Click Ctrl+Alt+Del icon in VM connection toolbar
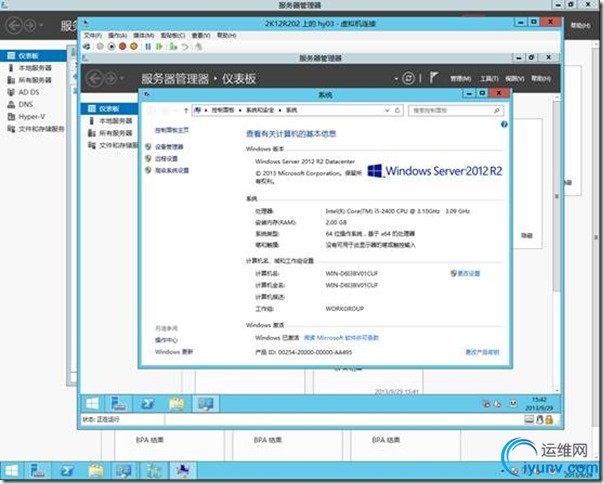The width and height of the screenshot is (604, 484). point(87,47)
